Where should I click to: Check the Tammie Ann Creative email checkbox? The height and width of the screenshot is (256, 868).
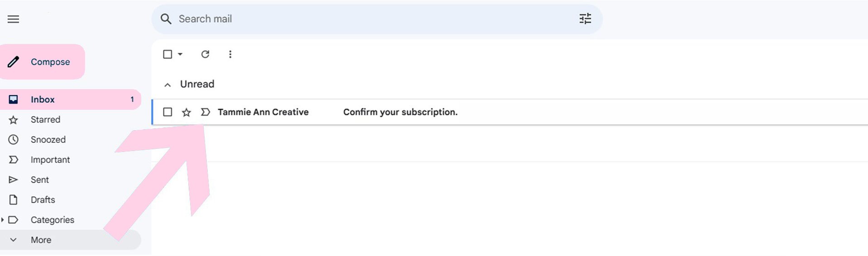pos(167,112)
